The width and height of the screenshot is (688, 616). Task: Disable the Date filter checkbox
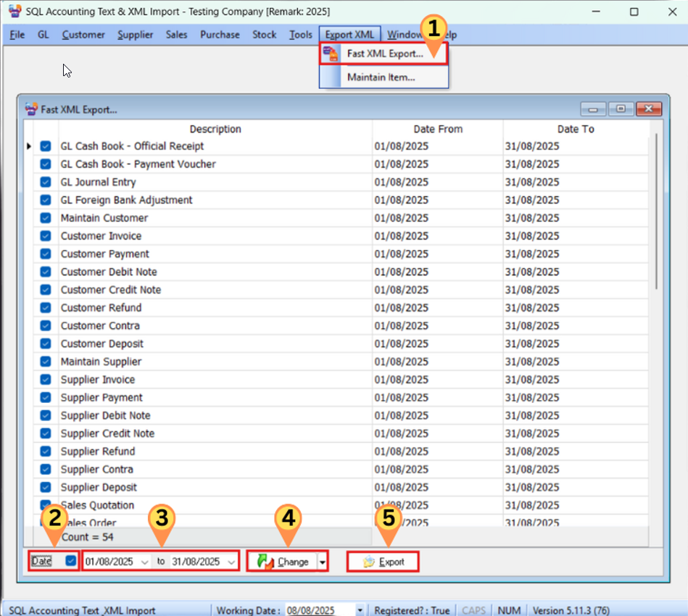point(70,561)
